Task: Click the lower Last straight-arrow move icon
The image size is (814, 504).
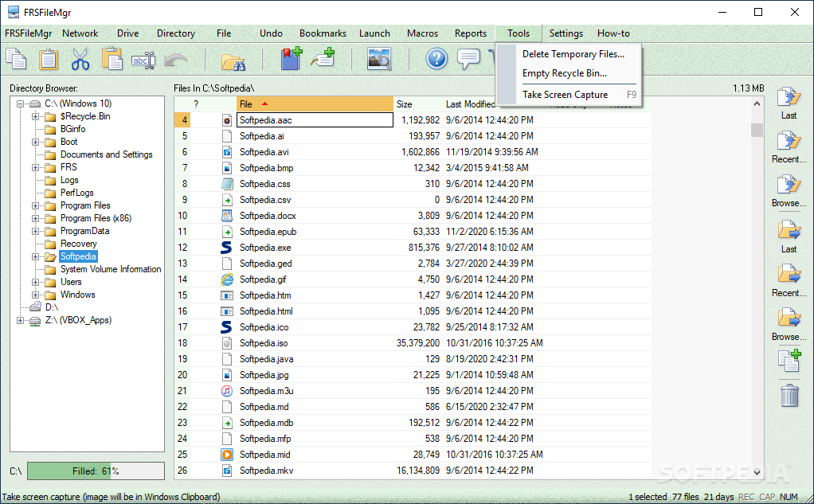Action: tap(789, 230)
